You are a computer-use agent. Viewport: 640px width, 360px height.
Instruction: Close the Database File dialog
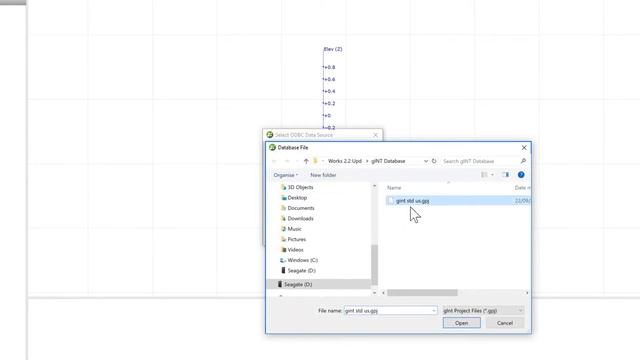pos(524,147)
